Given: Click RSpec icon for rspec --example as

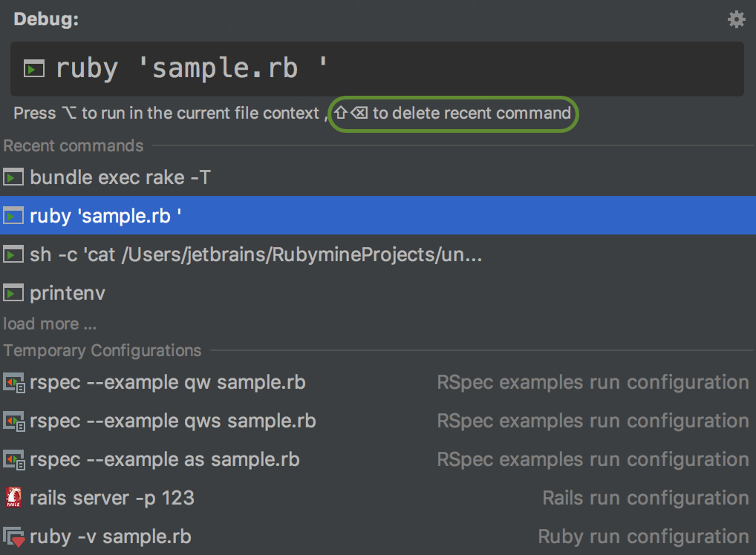Looking at the screenshot, I should point(14,460).
